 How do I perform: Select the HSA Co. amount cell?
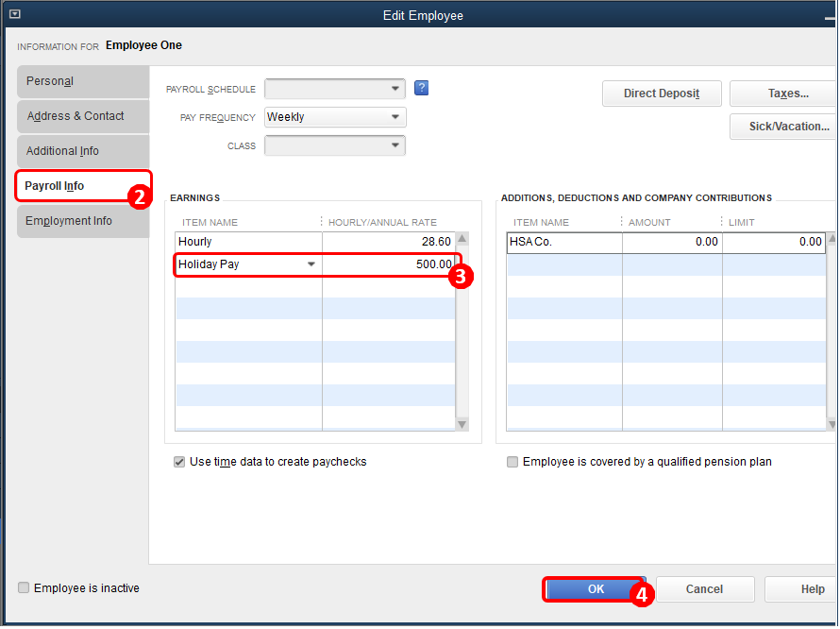[x=672, y=243]
